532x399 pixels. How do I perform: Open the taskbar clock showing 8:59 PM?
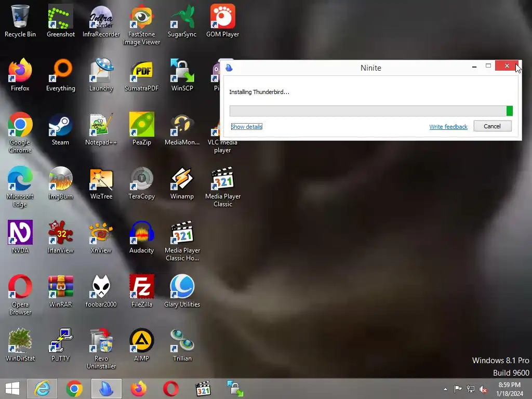coord(510,389)
